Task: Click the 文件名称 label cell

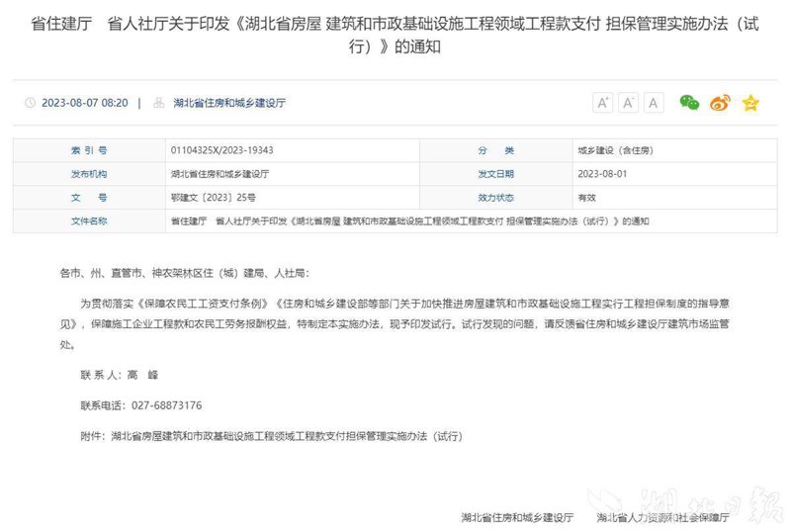Action: [x=89, y=222]
